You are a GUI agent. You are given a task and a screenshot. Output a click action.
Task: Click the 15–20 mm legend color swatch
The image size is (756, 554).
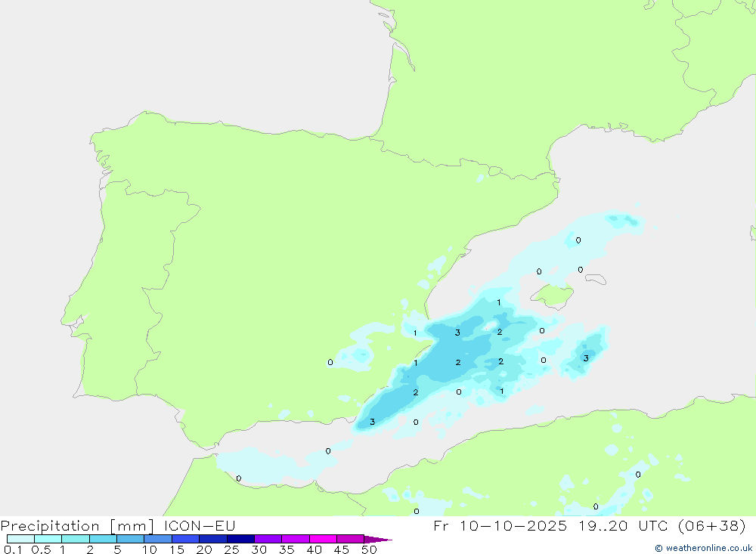coord(186,539)
